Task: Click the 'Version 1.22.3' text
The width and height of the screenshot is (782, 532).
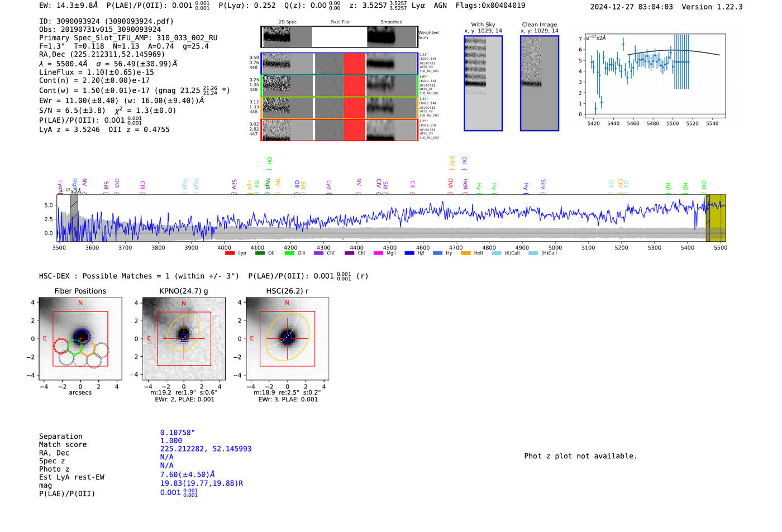Action: pos(712,7)
